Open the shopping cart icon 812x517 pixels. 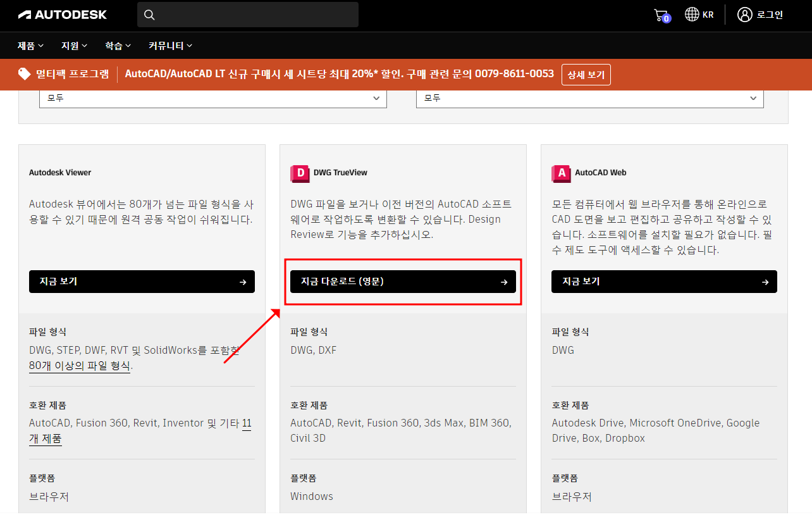point(661,15)
